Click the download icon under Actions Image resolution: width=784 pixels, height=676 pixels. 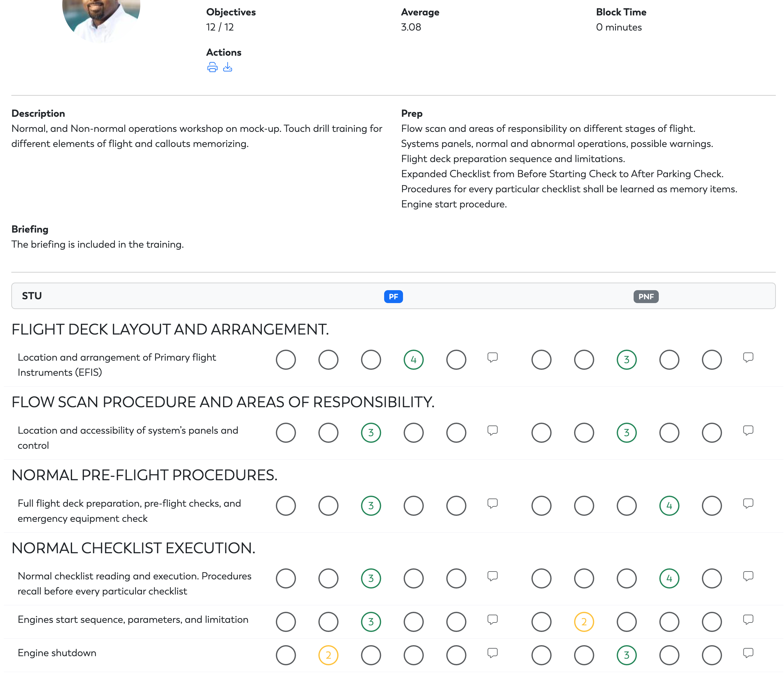[227, 67]
